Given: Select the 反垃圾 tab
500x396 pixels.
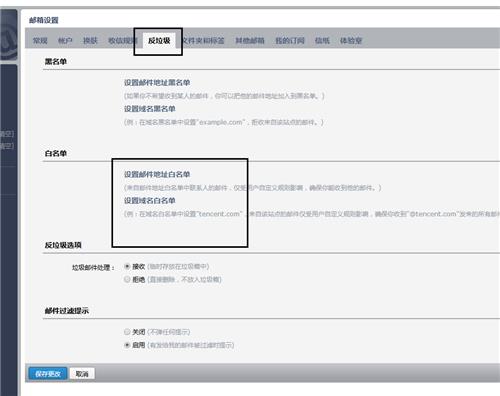Looking at the screenshot, I should coord(159,41).
